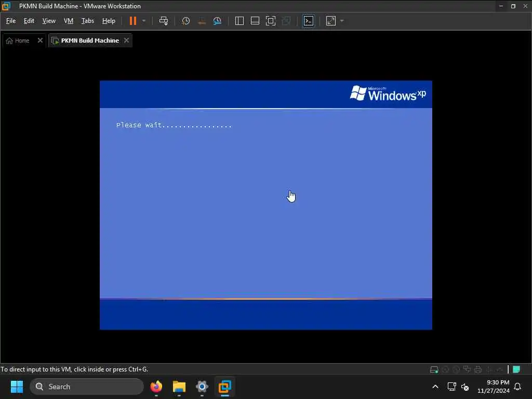
Task: Click the printer device status icon
Action: tap(478, 369)
